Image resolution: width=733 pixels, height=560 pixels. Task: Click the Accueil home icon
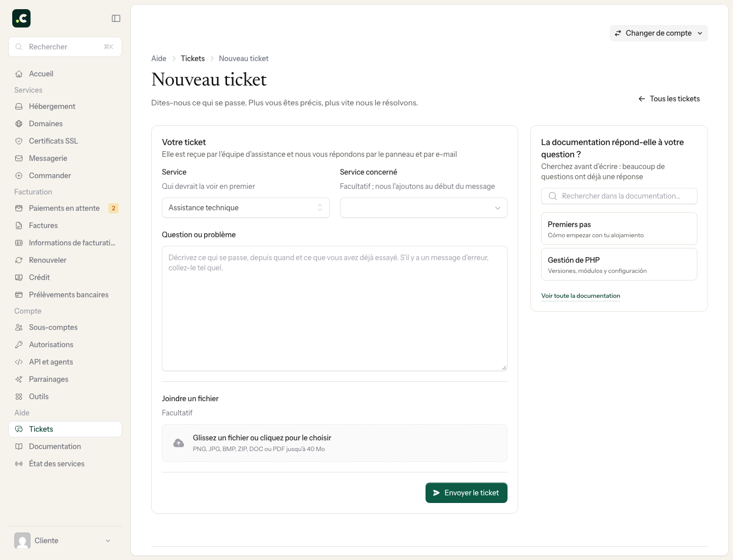19,74
